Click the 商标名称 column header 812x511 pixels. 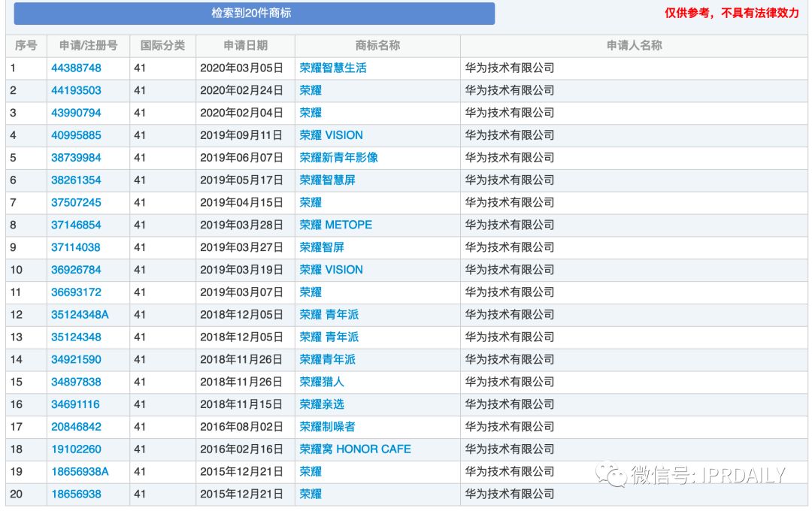[x=377, y=46]
